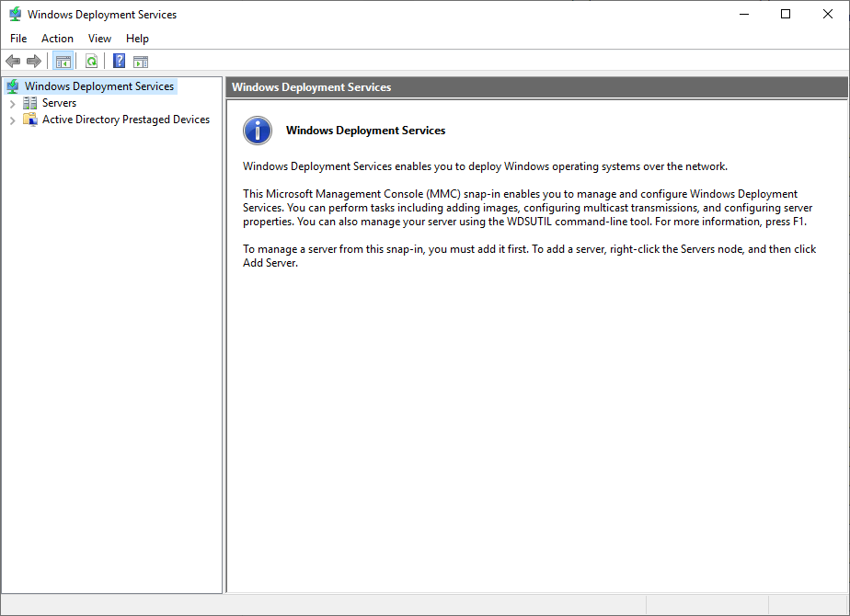Viewport: 850px width, 616px height.
Task: Click the Active Directory Prestaged Devices folder icon
Action: pyautogui.click(x=30, y=120)
